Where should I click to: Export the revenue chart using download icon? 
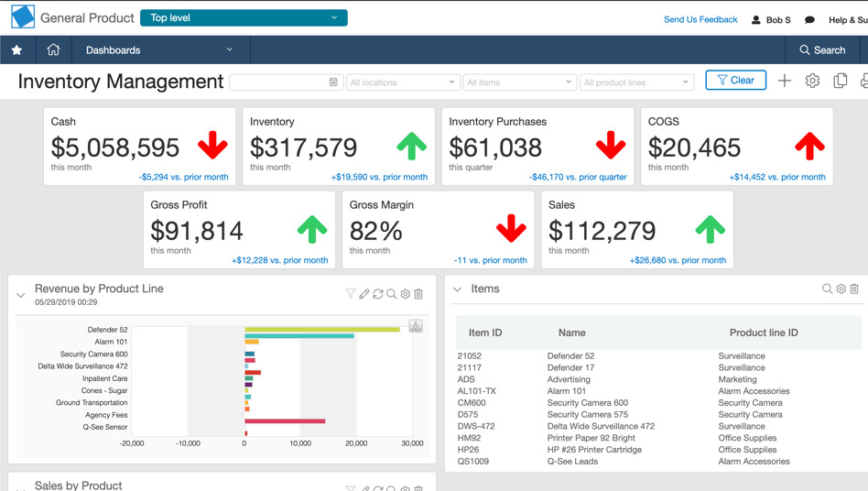pyautogui.click(x=416, y=327)
